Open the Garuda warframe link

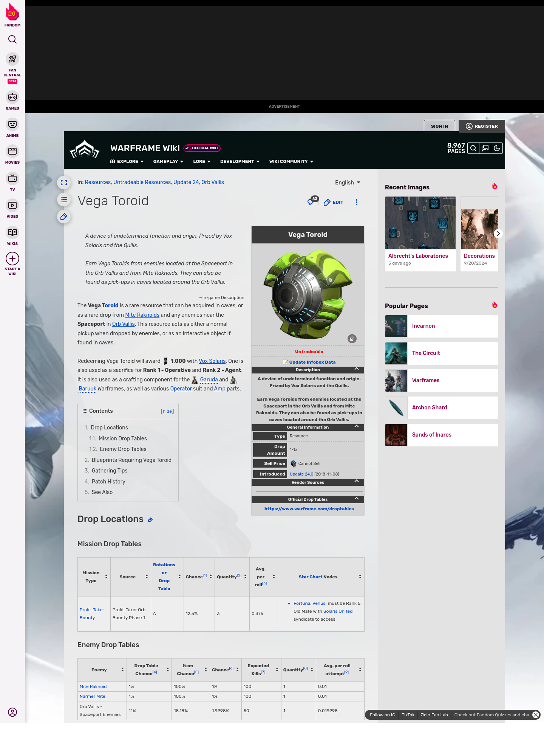tap(209, 380)
